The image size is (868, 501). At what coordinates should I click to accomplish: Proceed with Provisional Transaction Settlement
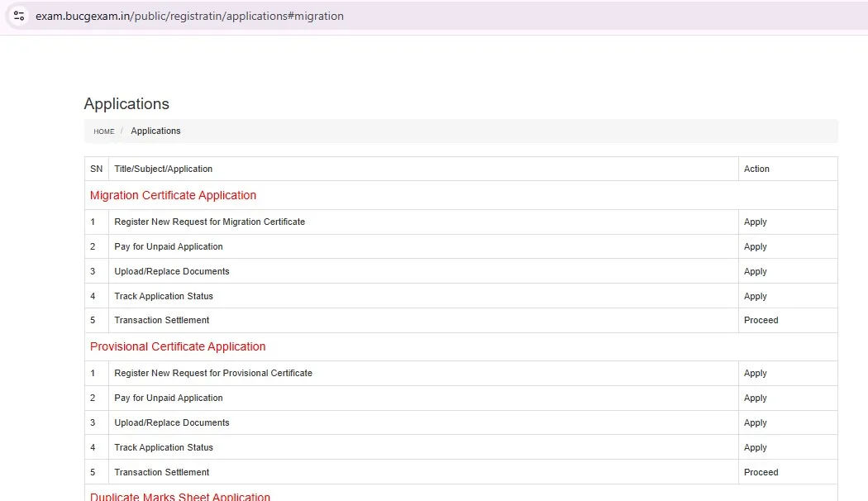pyautogui.click(x=761, y=472)
